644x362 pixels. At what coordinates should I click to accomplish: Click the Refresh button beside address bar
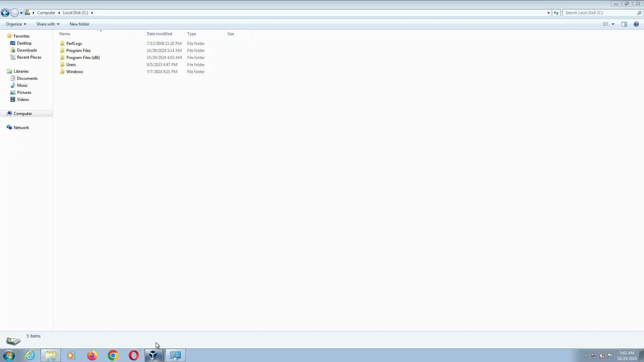click(556, 13)
